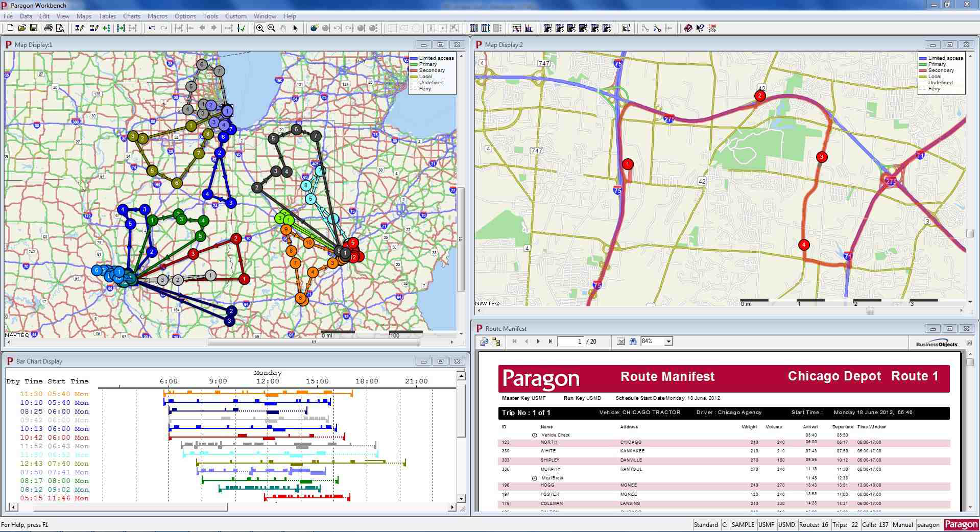The height and width of the screenshot is (532, 980).
Task: Click the page number input field
Action: tap(570, 342)
